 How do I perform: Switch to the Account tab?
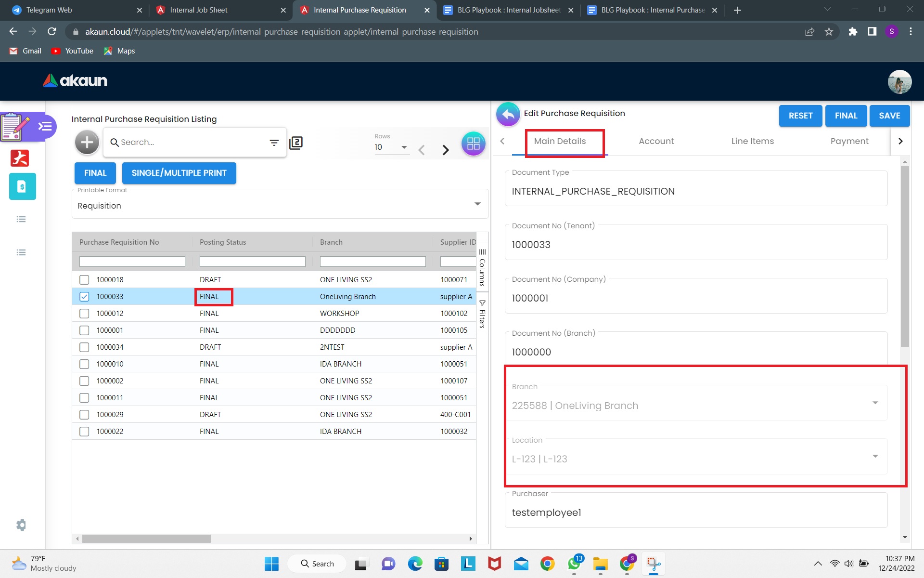click(656, 141)
